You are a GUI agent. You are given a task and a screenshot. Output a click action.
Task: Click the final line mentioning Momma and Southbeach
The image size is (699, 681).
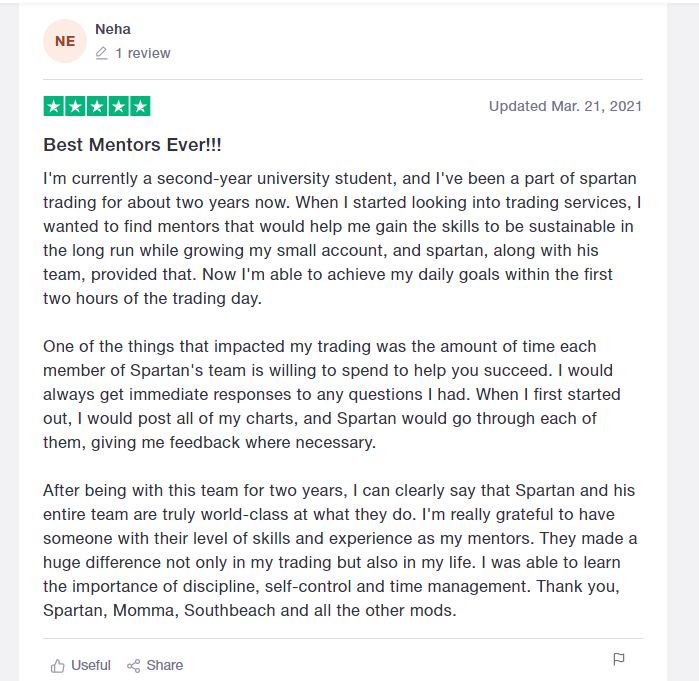[249, 609]
